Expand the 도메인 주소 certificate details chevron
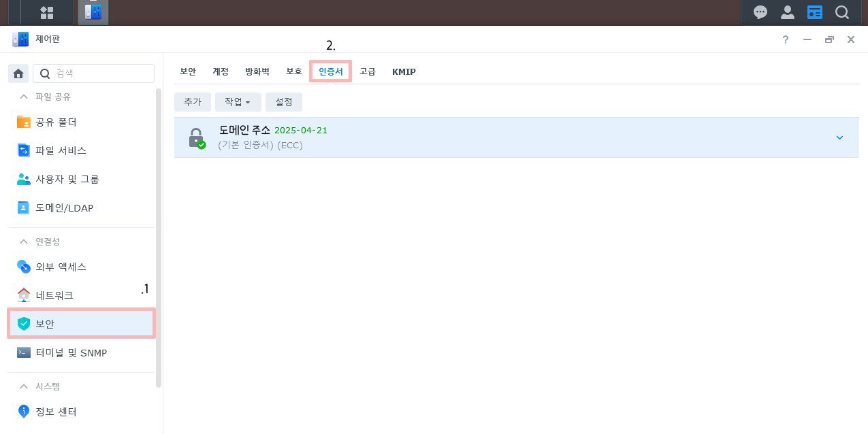This screenshot has height=434, width=868. pyautogui.click(x=839, y=137)
